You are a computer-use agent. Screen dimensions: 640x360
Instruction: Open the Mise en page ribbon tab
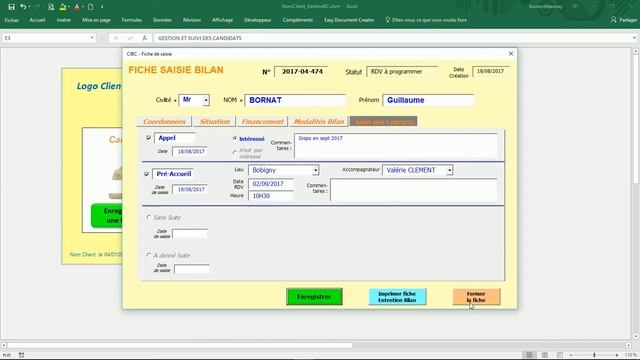pos(96,20)
